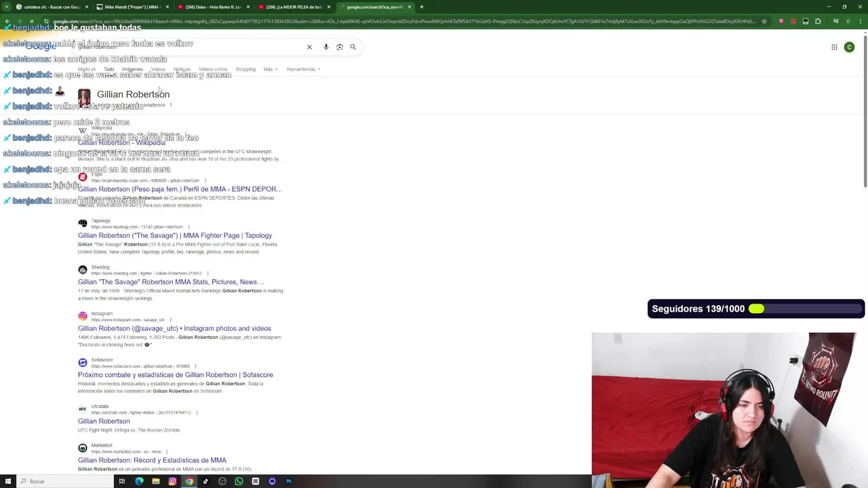
Task: Open options menu for the Sherdog result
Action: point(208,273)
